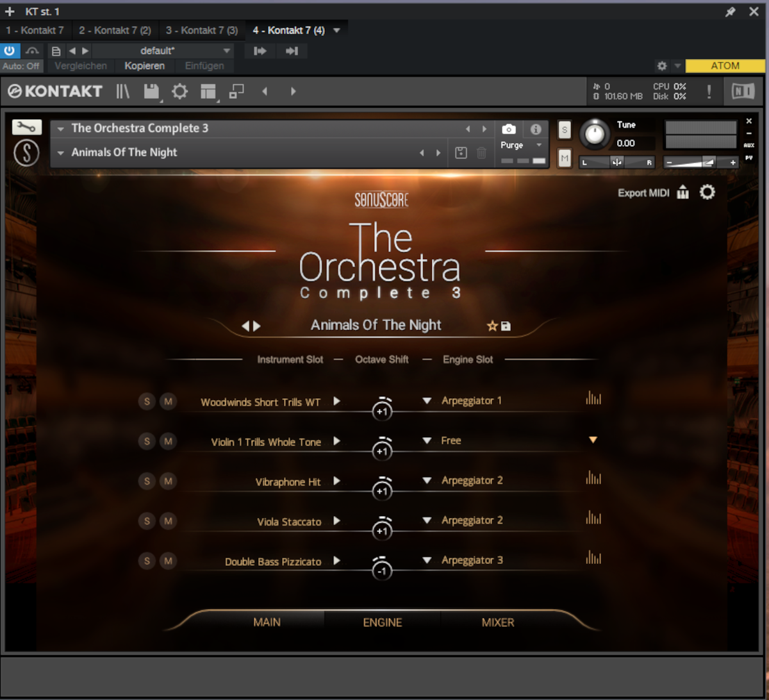This screenshot has width=769, height=700.
Task: Open the MAIN page tab
Action: tap(267, 622)
